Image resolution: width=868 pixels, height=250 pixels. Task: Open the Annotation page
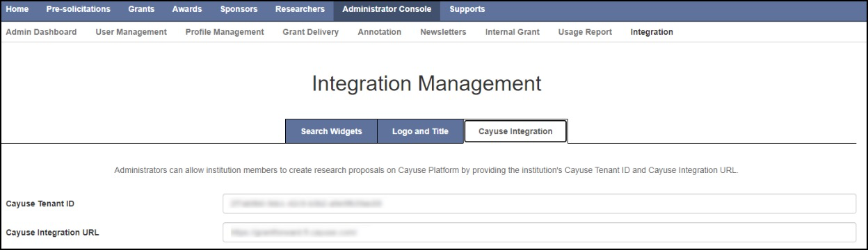pos(379,32)
